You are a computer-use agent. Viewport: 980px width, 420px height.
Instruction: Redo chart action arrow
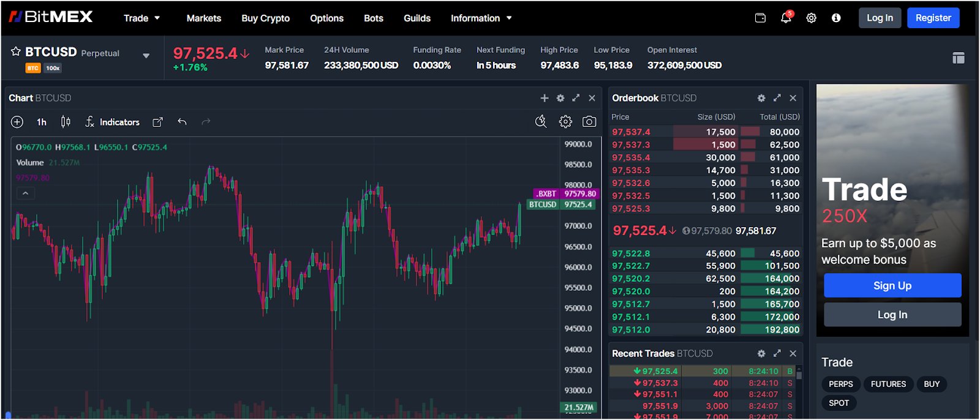coord(206,122)
